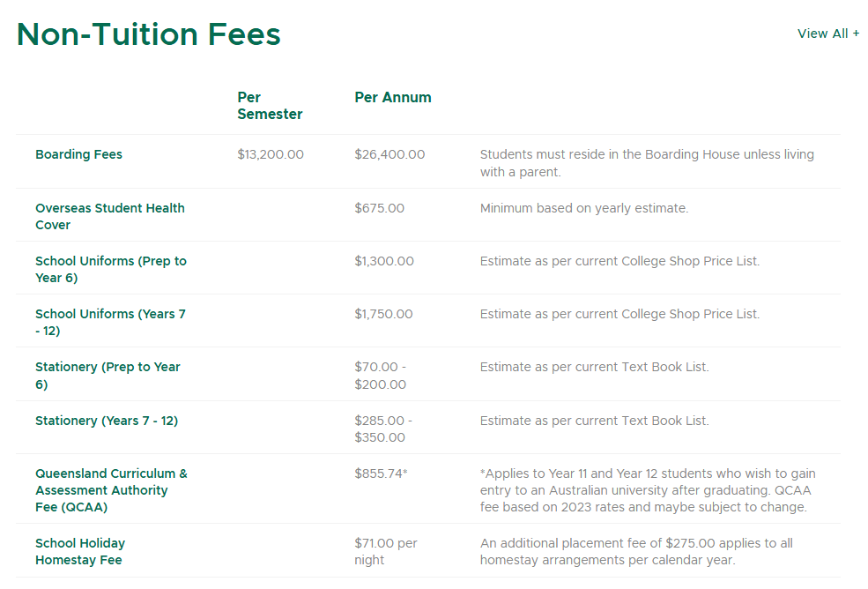Click the $855.74* QCAA fee amount

[381, 473]
